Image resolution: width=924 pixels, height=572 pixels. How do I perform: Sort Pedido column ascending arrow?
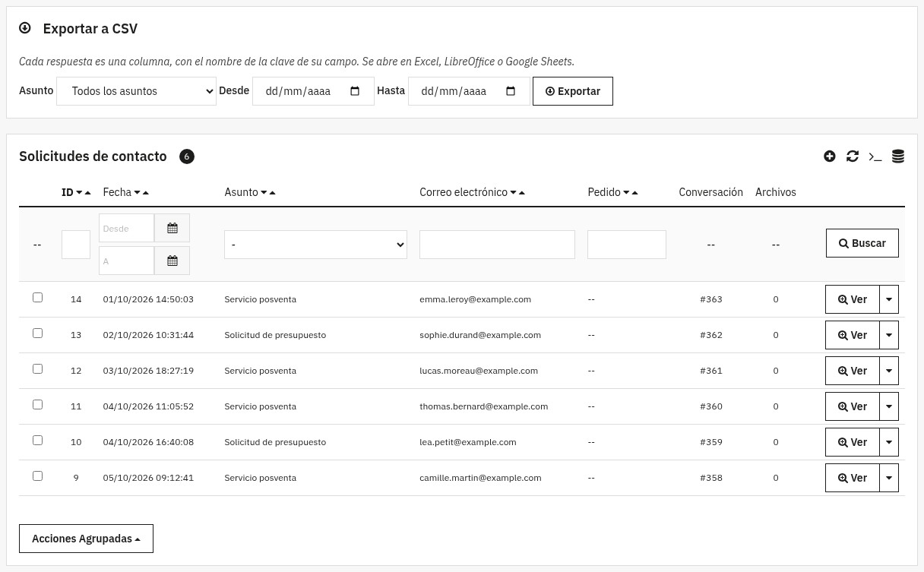tap(635, 193)
